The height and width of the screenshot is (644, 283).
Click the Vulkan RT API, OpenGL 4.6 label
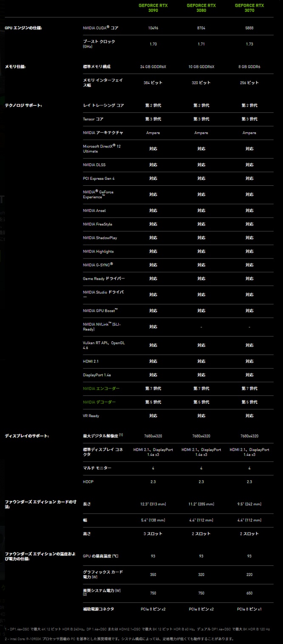(x=104, y=345)
